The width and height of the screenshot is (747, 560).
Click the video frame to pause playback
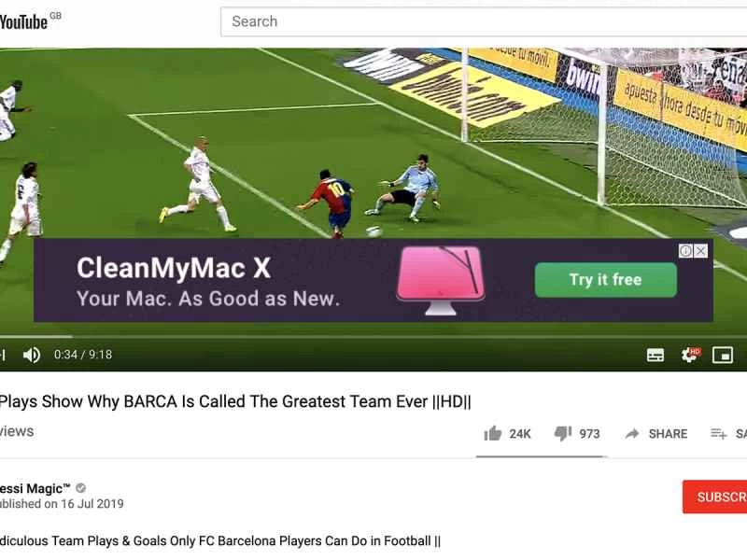[x=373, y=143]
